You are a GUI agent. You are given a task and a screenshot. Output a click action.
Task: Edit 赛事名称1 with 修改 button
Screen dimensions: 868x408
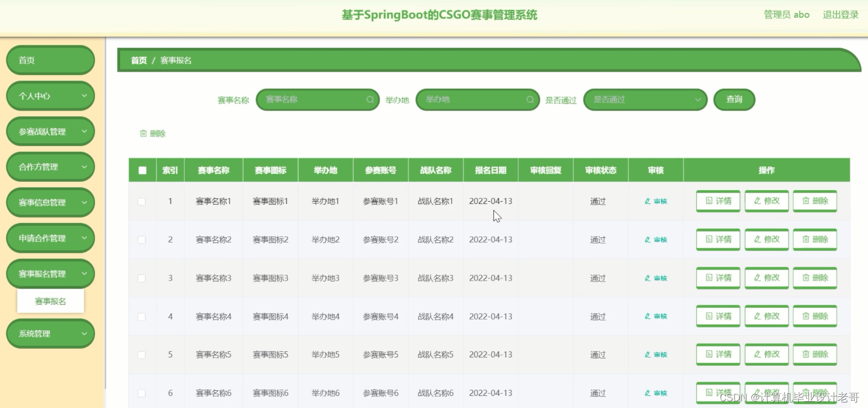[766, 201]
